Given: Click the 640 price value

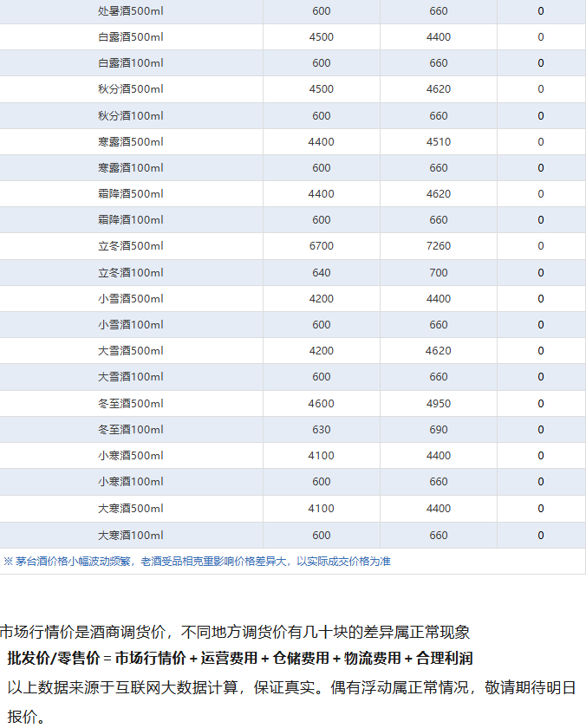Looking at the screenshot, I should click(x=321, y=272).
